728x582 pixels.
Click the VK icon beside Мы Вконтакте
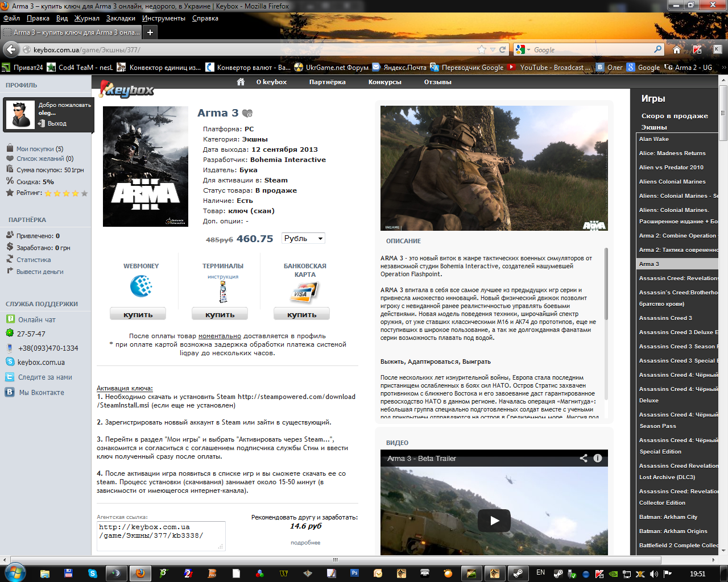[x=10, y=392]
